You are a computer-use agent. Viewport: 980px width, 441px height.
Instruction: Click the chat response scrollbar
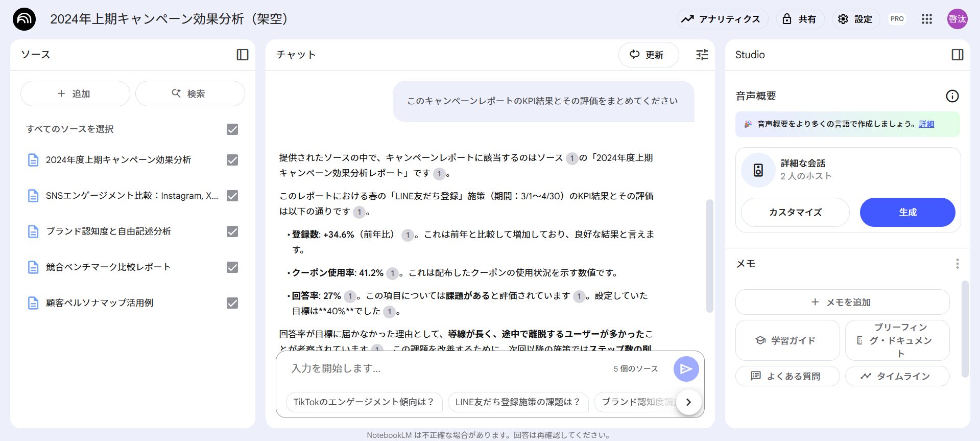tap(709, 256)
